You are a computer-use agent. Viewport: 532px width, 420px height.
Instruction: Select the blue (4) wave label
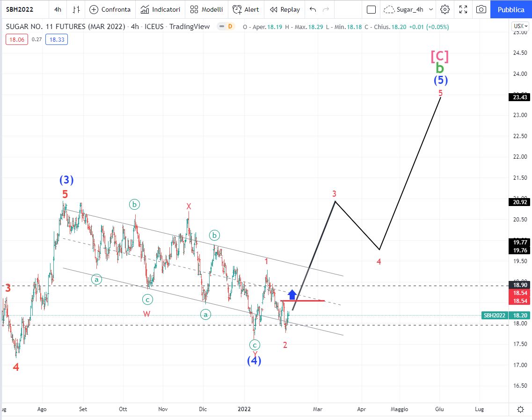tap(254, 360)
